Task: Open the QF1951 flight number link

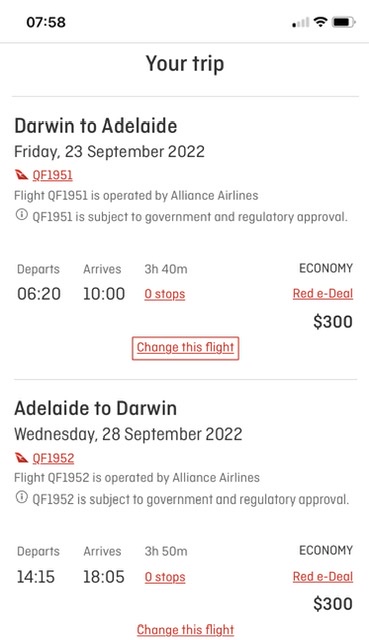Action: [x=53, y=175]
